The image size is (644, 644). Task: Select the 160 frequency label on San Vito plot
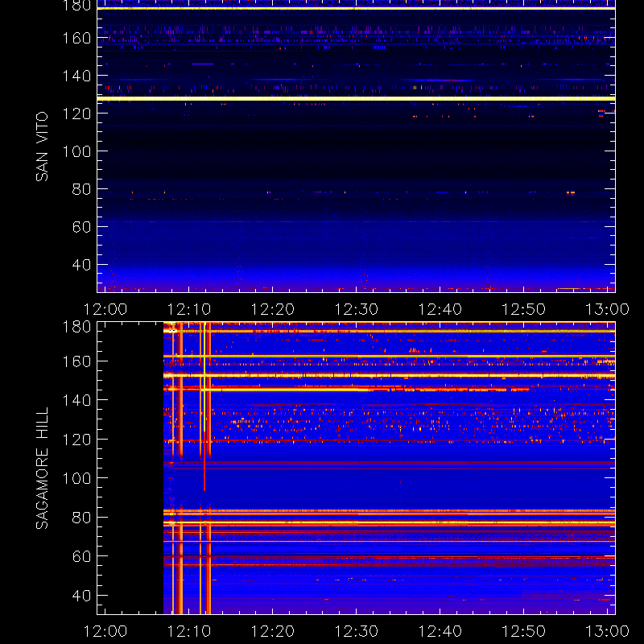[76, 38]
